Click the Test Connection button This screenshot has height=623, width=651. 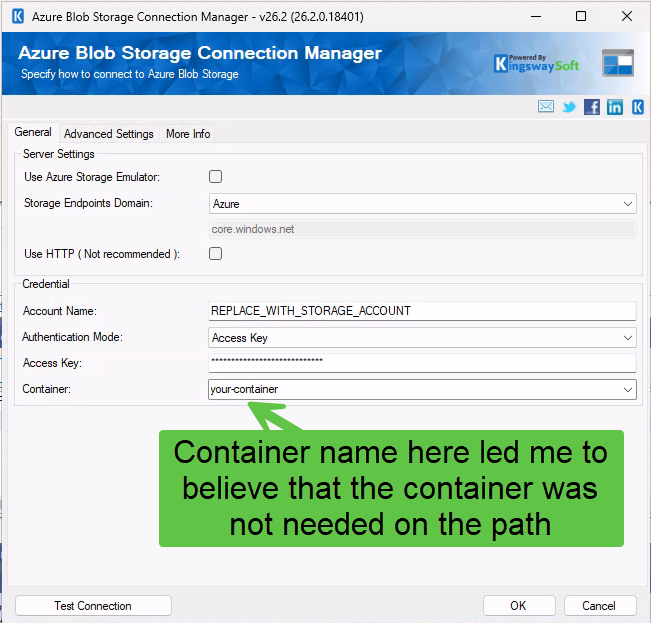point(93,606)
